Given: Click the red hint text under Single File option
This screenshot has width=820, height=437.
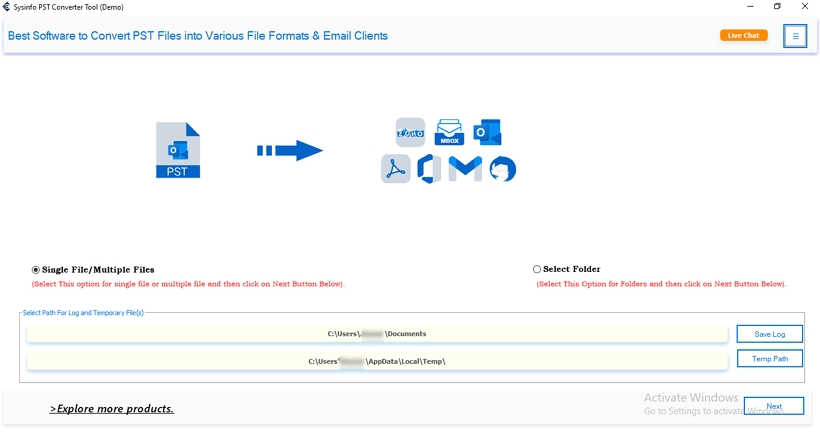Looking at the screenshot, I should [x=188, y=284].
